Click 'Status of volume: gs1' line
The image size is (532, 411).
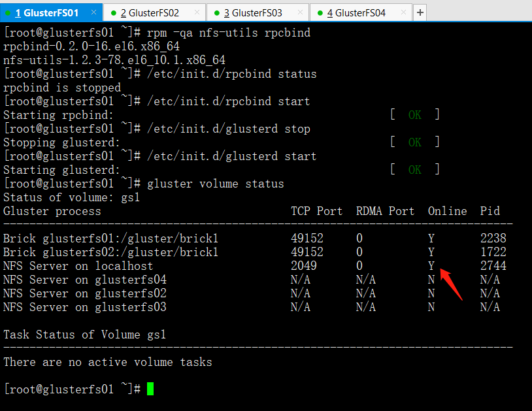[72, 197]
